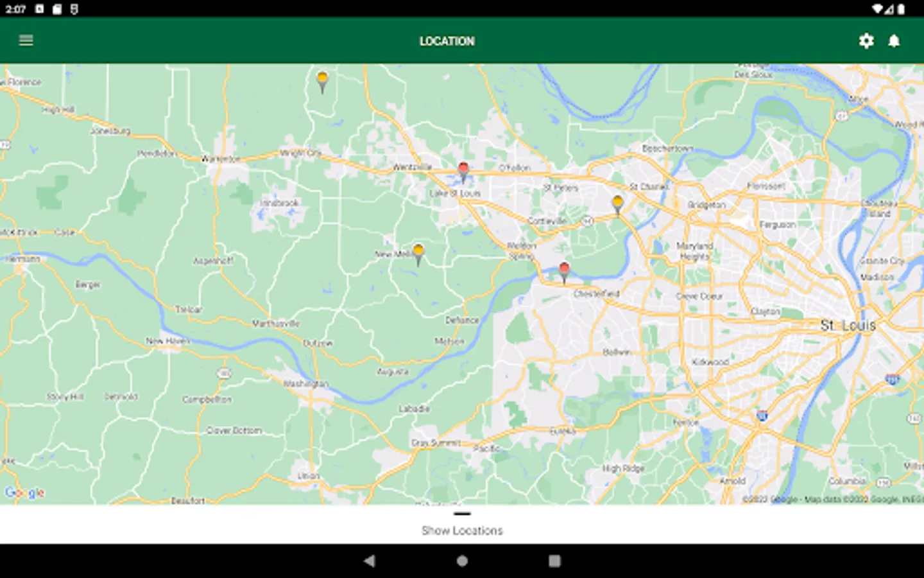The image size is (924, 578).
Task: Tap the Arnold map label
Action: click(732, 480)
